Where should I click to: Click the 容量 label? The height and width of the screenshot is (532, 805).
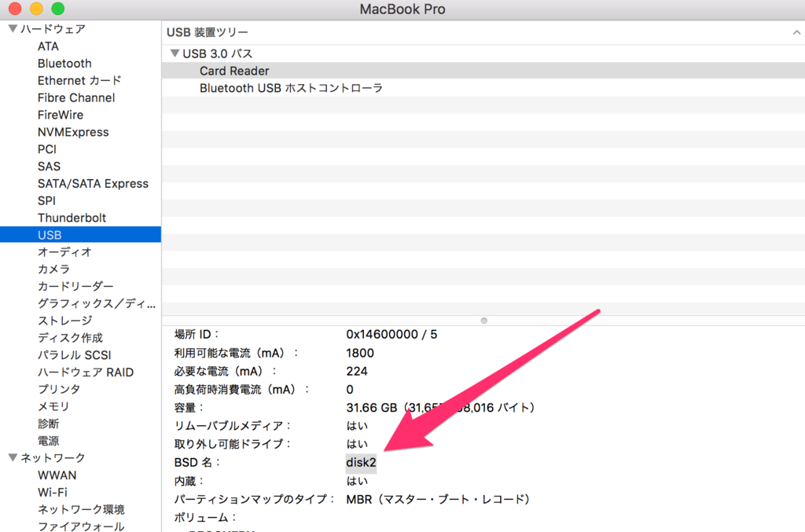[x=189, y=408]
